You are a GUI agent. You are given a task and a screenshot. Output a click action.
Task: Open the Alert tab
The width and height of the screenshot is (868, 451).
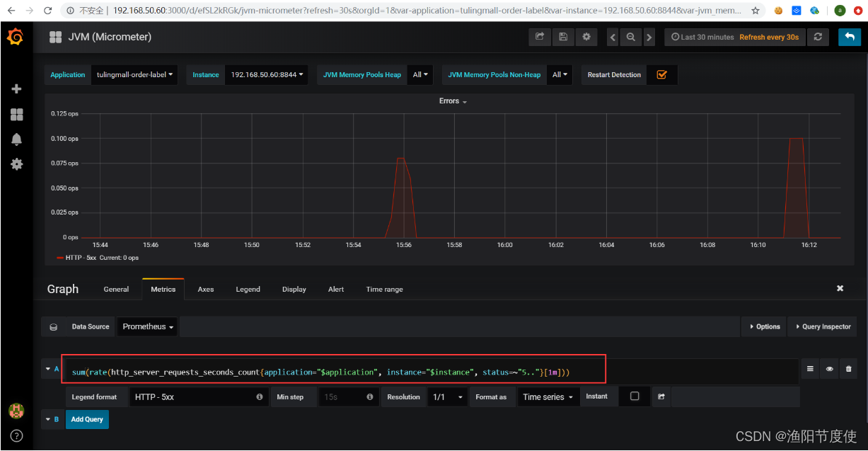tap(336, 289)
